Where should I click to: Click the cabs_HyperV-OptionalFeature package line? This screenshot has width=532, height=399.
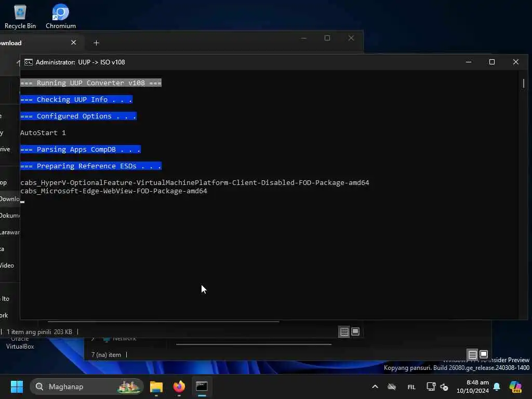pos(194,182)
